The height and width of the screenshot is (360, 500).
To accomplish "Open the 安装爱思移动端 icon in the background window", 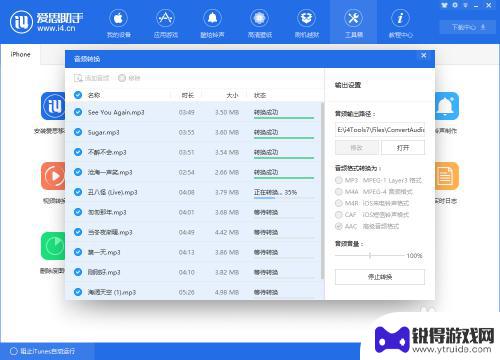I will coord(53,106).
